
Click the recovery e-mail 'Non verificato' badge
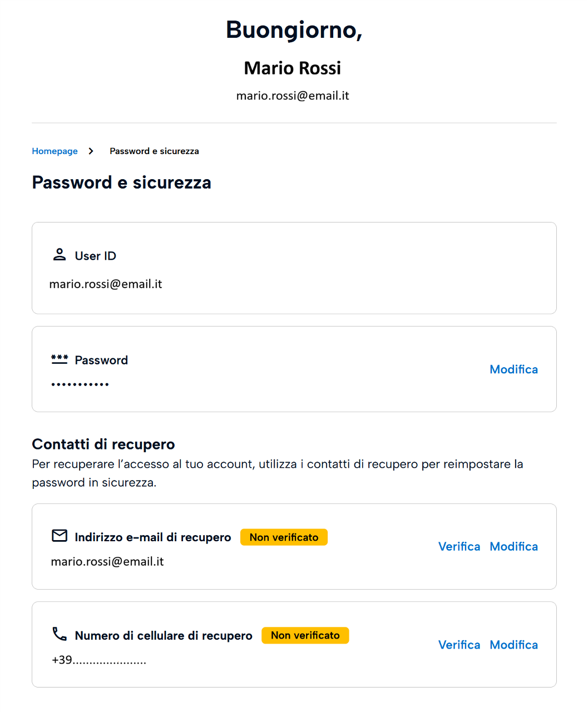point(284,537)
